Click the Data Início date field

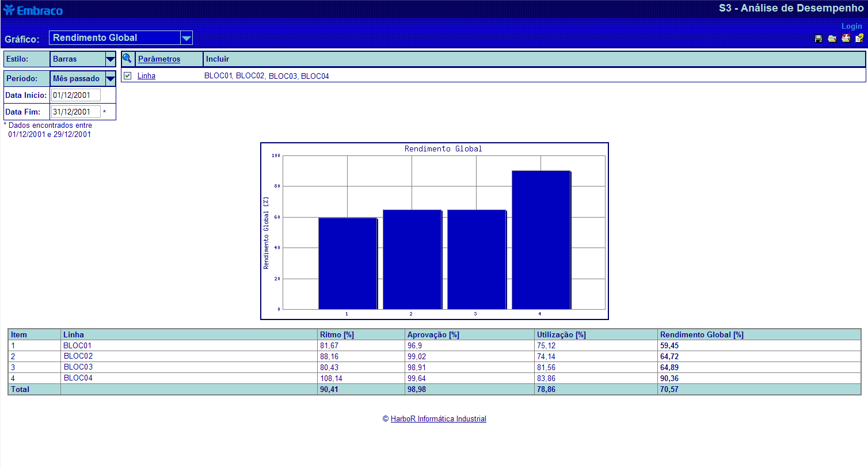click(76, 95)
